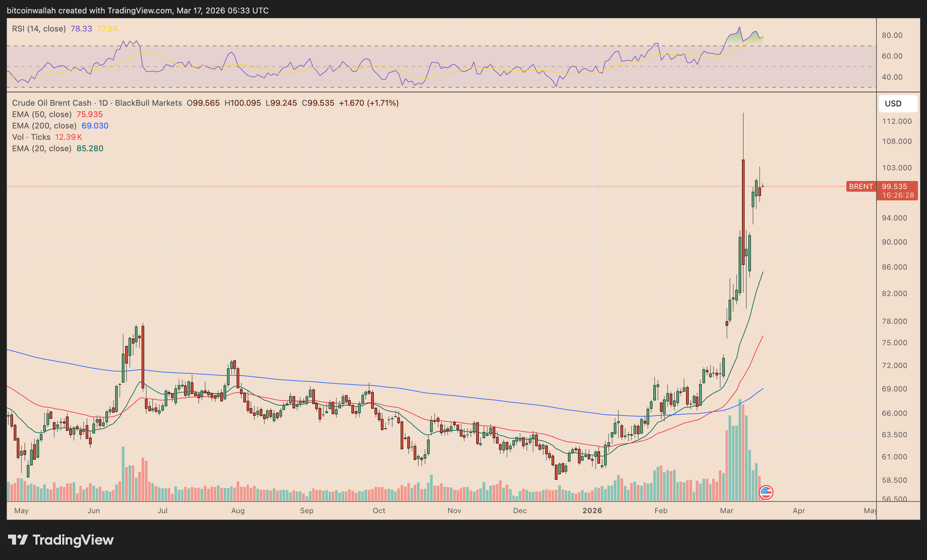The width and height of the screenshot is (927, 560).
Task: Click the 80.00 RSI scale label
Action: click(892, 35)
